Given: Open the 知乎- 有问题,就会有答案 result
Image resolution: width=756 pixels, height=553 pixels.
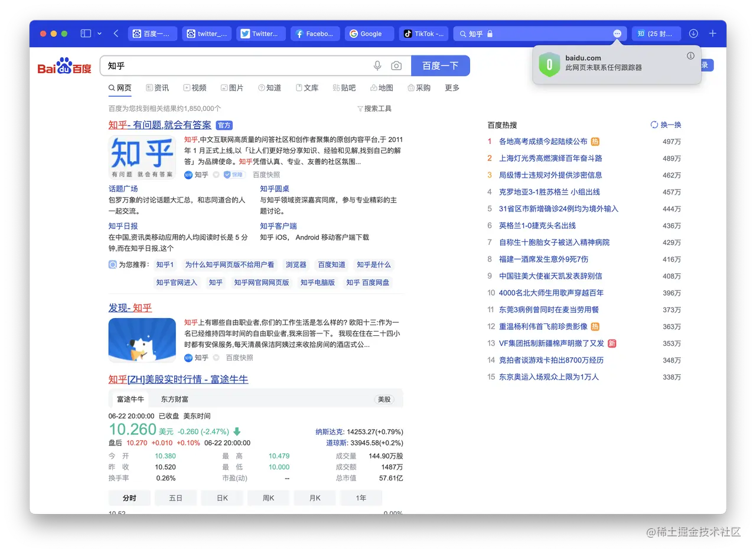Looking at the screenshot, I should [160, 125].
